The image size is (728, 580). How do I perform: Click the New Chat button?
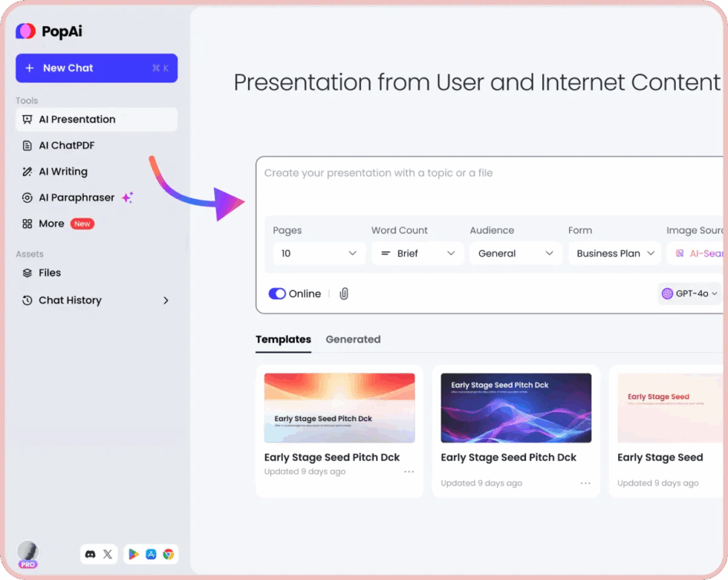(x=96, y=68)
